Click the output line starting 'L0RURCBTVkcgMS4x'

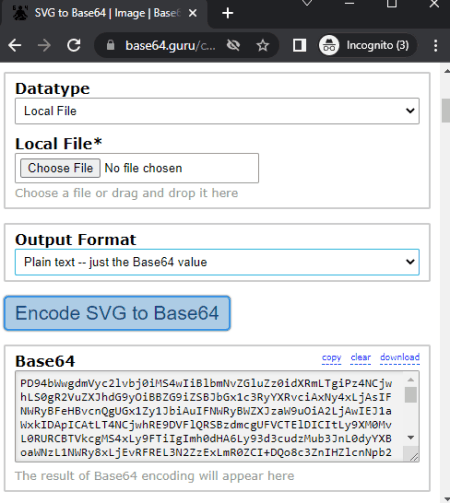click(x=206, y=438)
